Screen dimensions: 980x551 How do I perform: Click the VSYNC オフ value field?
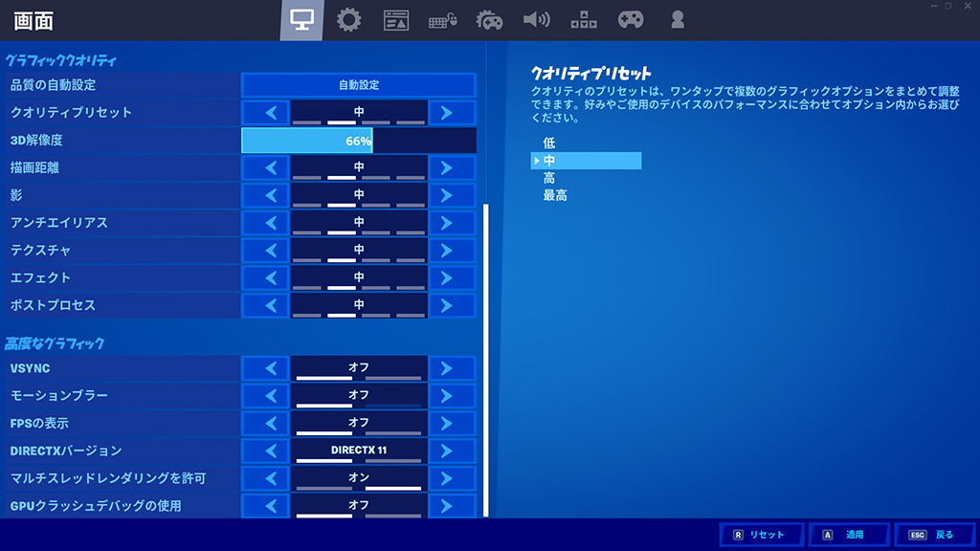click(359, 368)
